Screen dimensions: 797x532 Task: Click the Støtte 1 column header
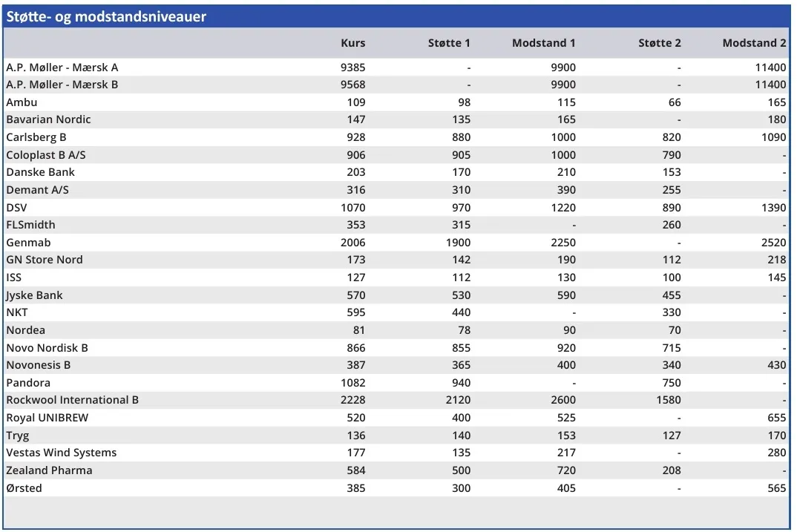click(x=449, y=43)
